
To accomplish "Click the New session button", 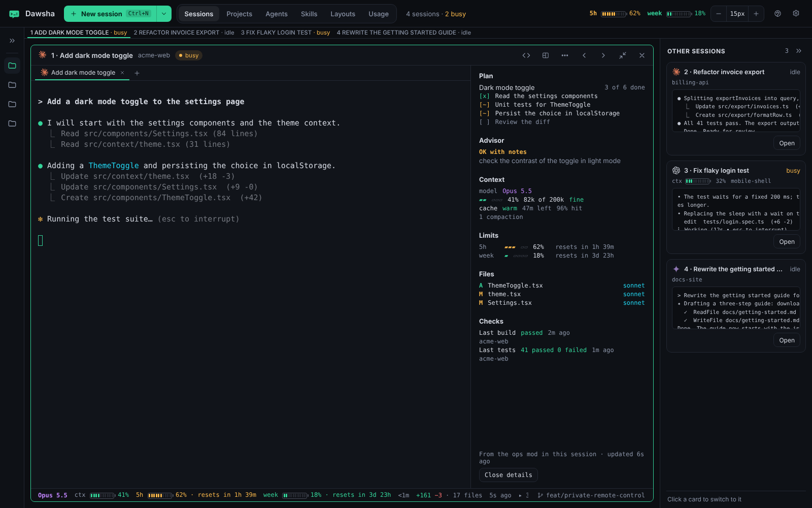I will click(110, 14).
